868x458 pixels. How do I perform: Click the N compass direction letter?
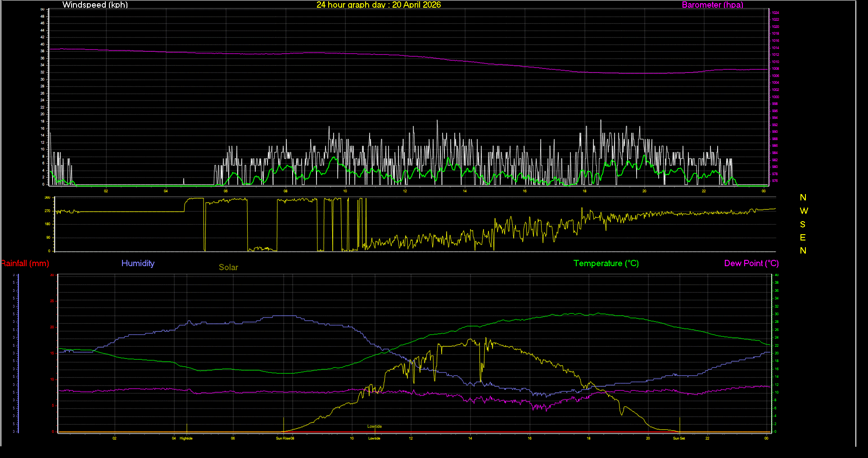click(x=803, y=197)
